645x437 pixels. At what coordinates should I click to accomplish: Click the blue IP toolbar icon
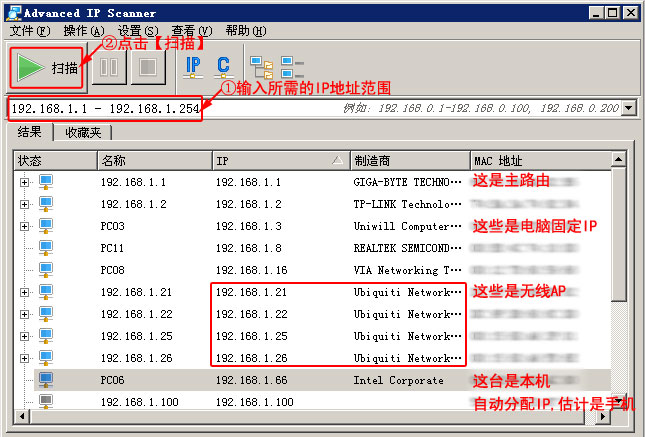tap(193, 67)
